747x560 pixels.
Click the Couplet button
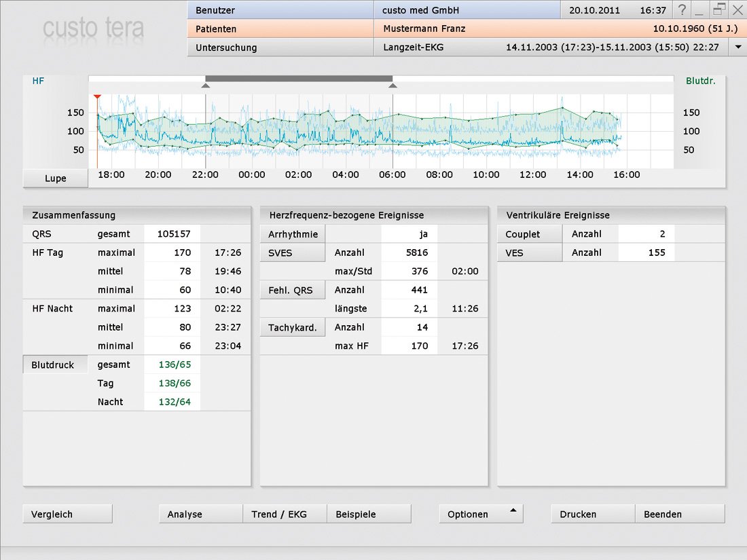point(530,234)
